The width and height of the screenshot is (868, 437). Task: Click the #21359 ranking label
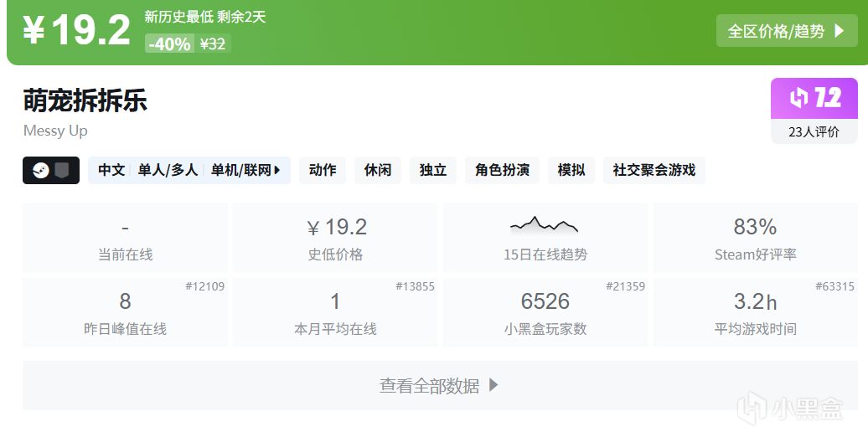626,286
